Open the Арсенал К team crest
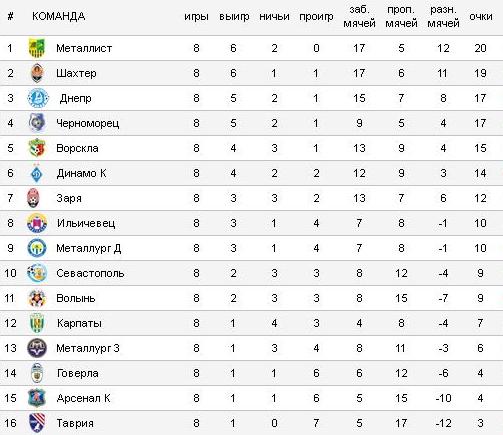503x435 pixels. tap(37, 398)
